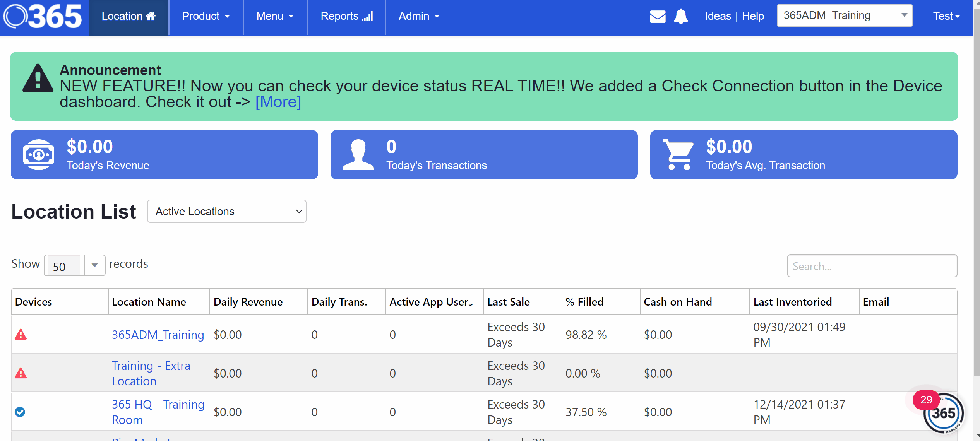Click the 0.00 % filled value
Screen dimensions: 980x441
point(583,373)
